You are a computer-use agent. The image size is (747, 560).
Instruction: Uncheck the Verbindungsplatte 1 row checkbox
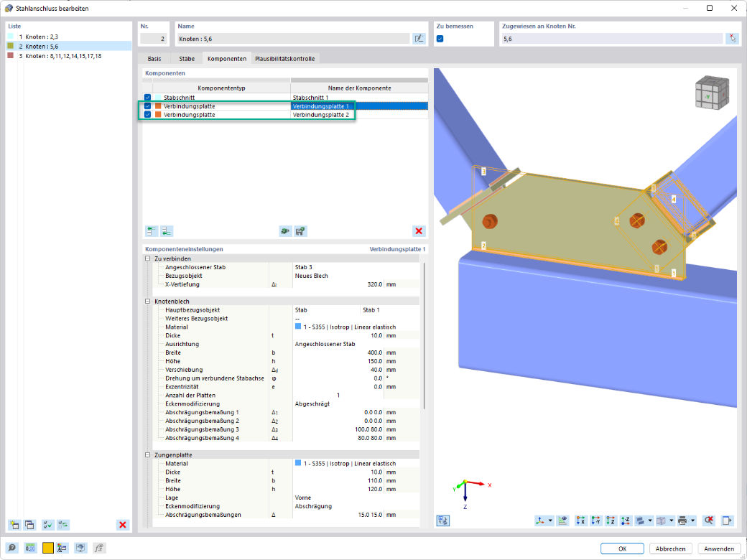(148, 106)
